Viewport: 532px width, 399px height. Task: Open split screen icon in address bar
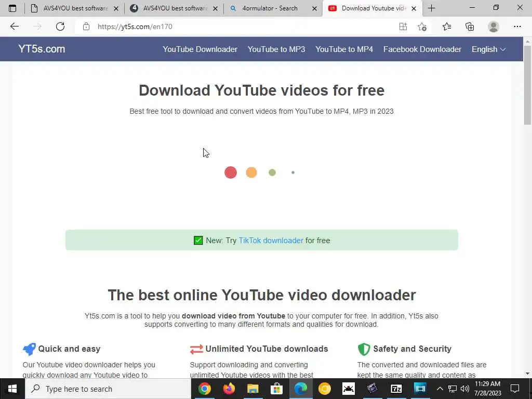(x=403, y=26)
